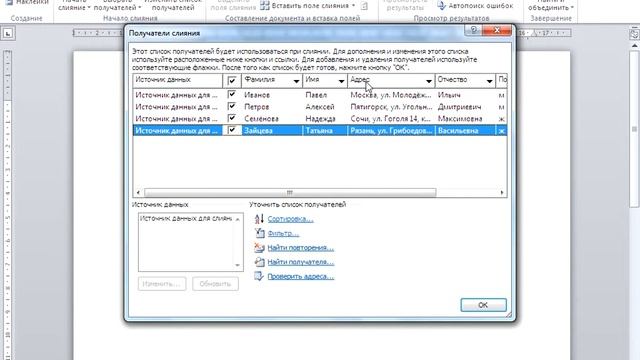Image resolution: width=640 pixels, height=360 pixels.
Task: Click the Find duplicates icon
Action: tap(259, 247)
